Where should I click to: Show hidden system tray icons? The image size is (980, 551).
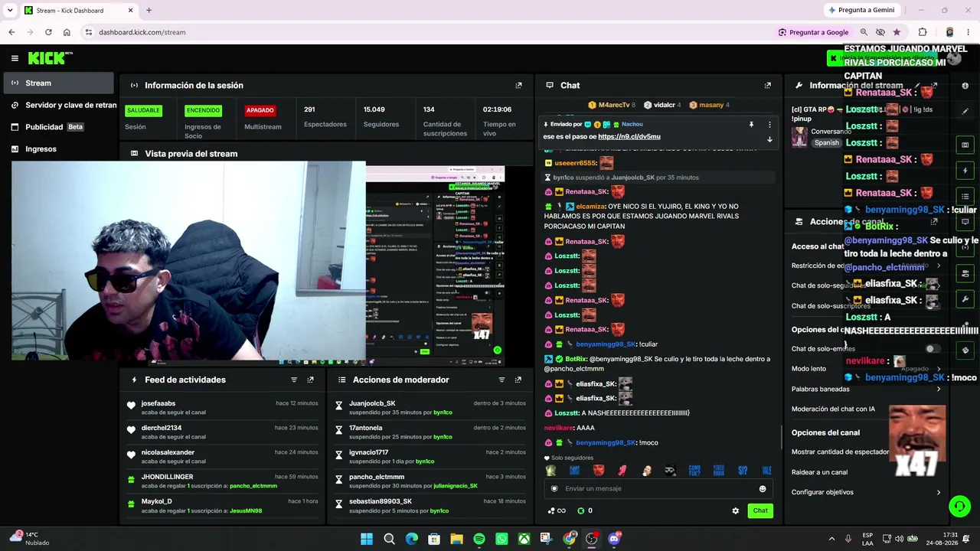[x=831, y=539]
